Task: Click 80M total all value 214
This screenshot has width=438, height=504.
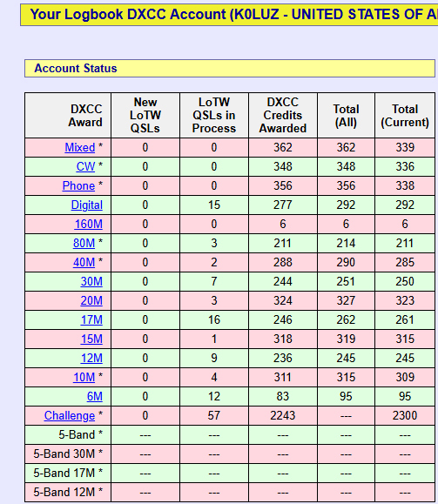Action: coord(346,244)
